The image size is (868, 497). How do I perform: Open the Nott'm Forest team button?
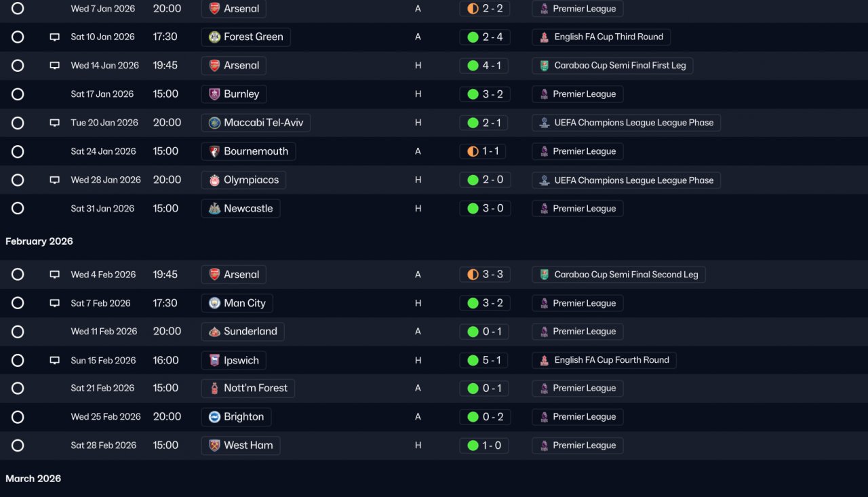tap(248, 389)
